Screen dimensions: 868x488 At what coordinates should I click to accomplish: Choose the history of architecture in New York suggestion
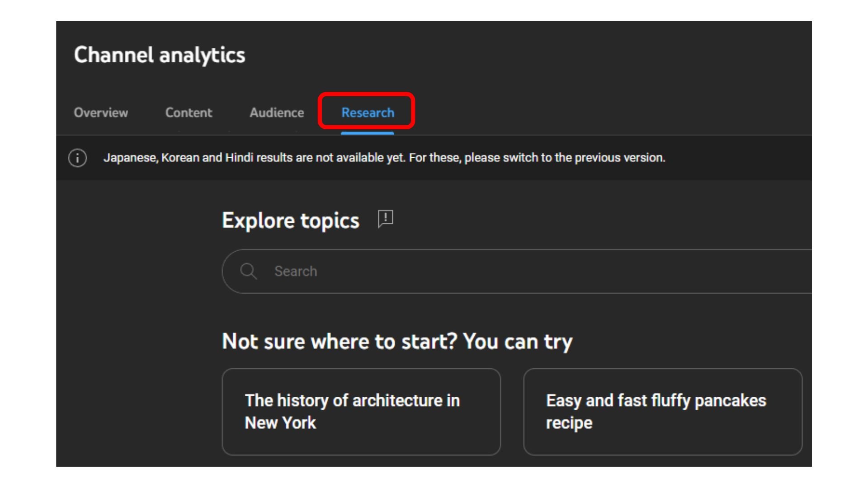click(x=361, y=411)
